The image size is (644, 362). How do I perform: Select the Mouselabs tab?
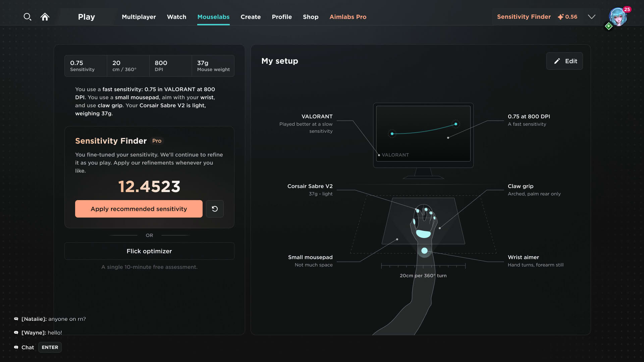tap(213, 17)
